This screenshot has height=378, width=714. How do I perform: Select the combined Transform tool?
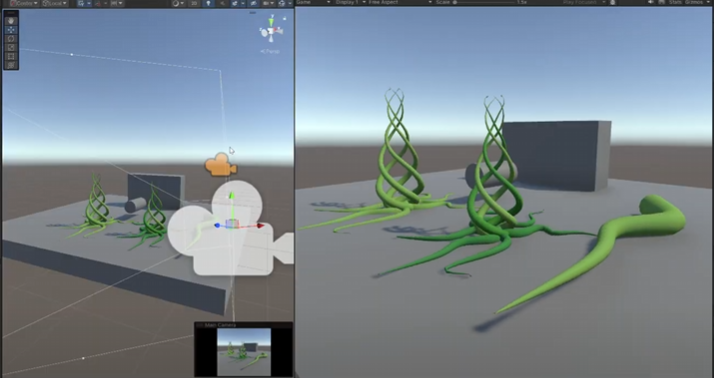[x=11, y=65]
